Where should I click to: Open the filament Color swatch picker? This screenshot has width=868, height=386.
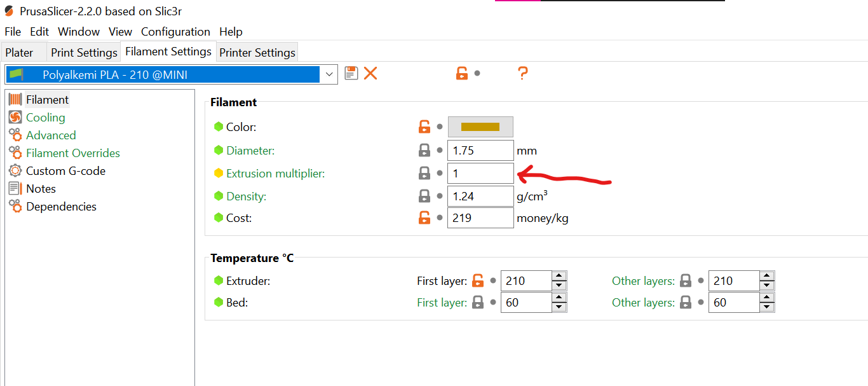[480, 127]
